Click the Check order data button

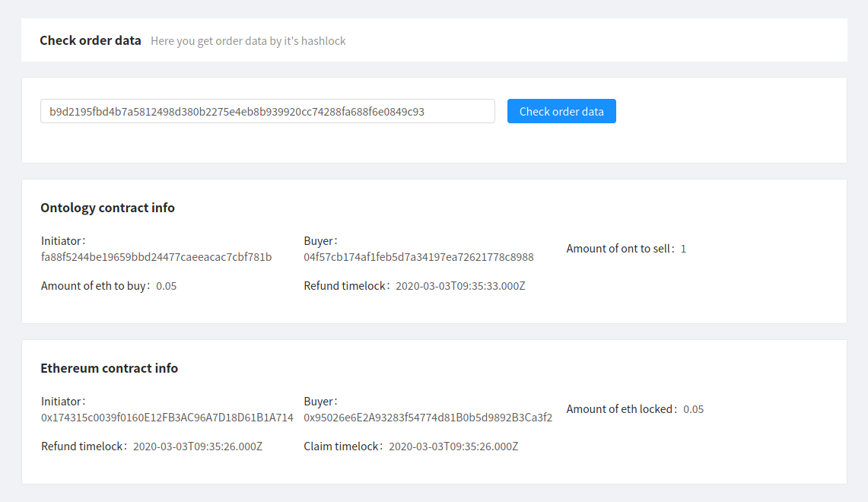(561, 111)
